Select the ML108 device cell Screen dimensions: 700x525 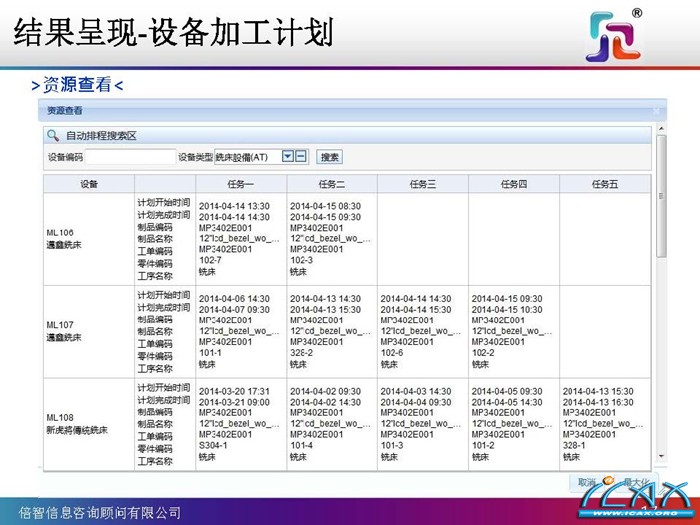pyautogui.click(x=89, y=424)
